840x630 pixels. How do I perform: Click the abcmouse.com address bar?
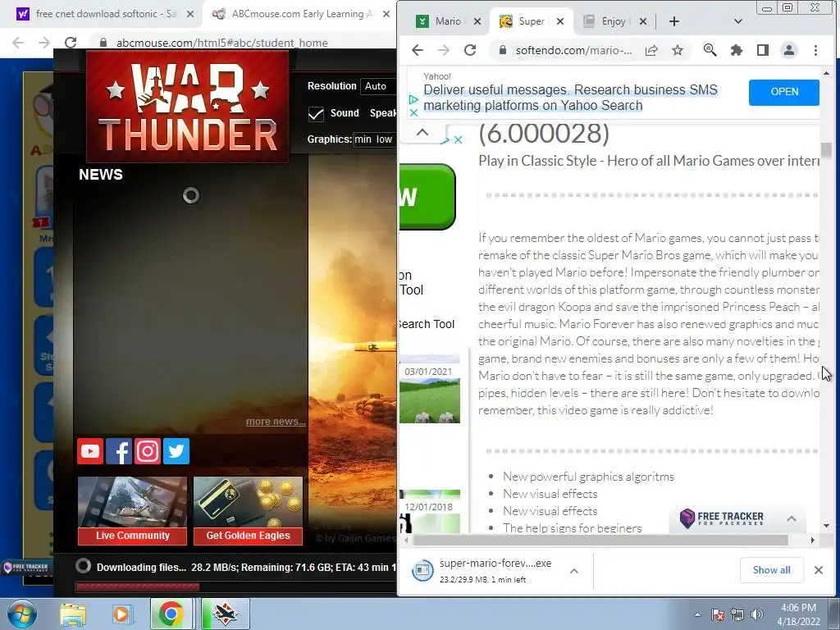coord(221,43)
